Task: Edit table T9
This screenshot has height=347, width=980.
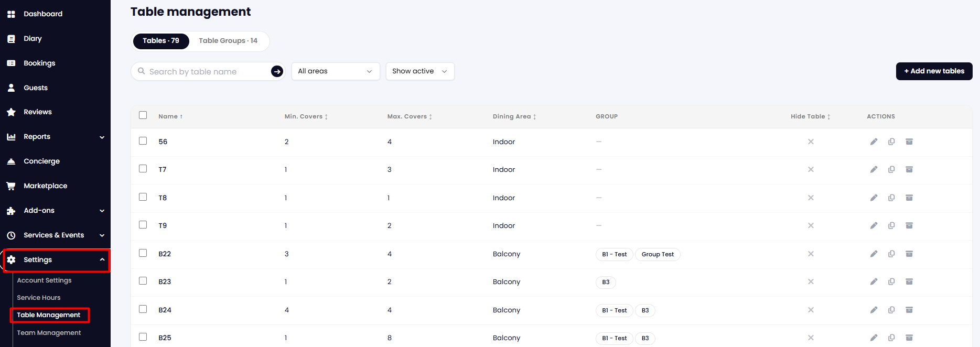Action: [x=874, y=225]
